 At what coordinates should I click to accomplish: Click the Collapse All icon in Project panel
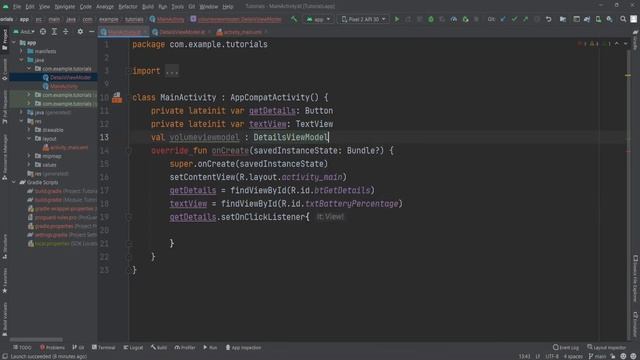click(x=66, y=31)
